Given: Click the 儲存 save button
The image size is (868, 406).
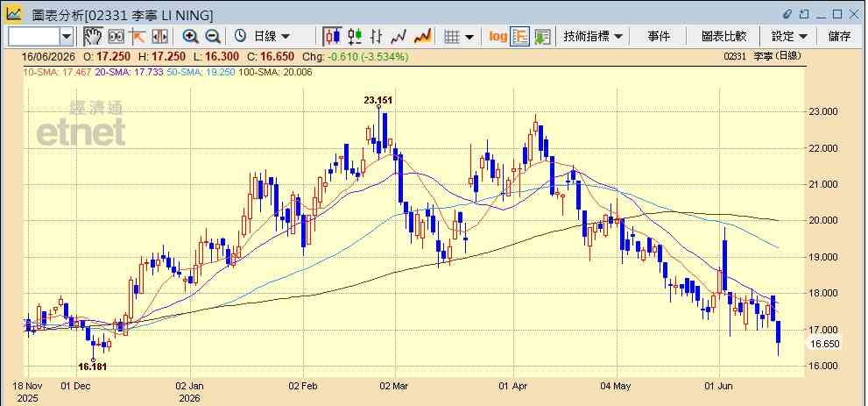Looking at the screenshot, I should [x=839, y=37].
